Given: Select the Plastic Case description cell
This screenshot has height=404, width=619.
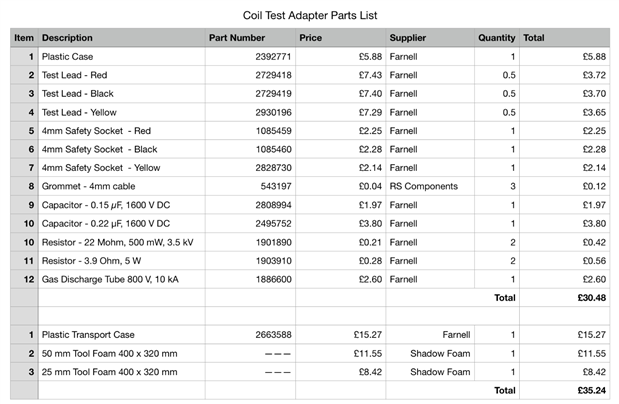Looking at the screenshot, I should tap(68, 57).
